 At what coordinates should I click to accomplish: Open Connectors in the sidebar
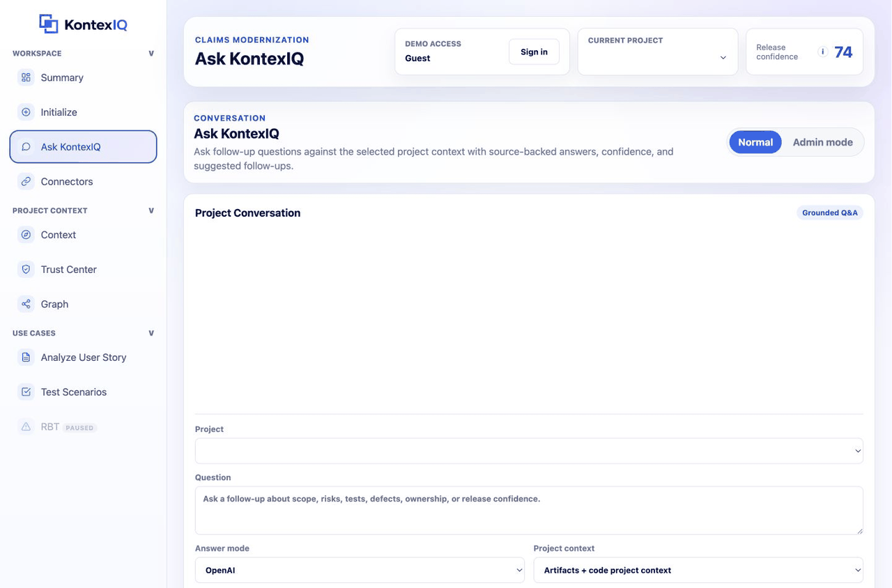tap(84, 182)
